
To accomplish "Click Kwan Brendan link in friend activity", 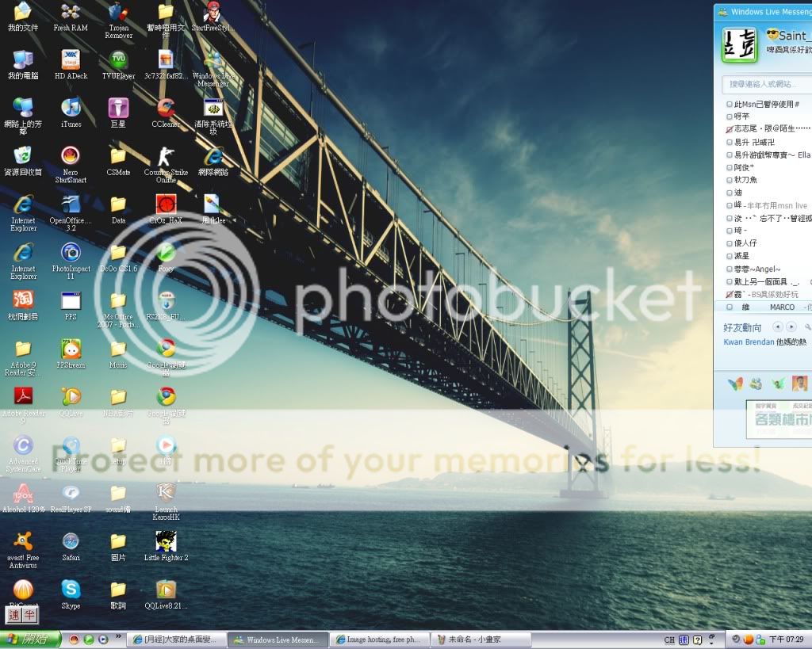I will tap(749, 342).
